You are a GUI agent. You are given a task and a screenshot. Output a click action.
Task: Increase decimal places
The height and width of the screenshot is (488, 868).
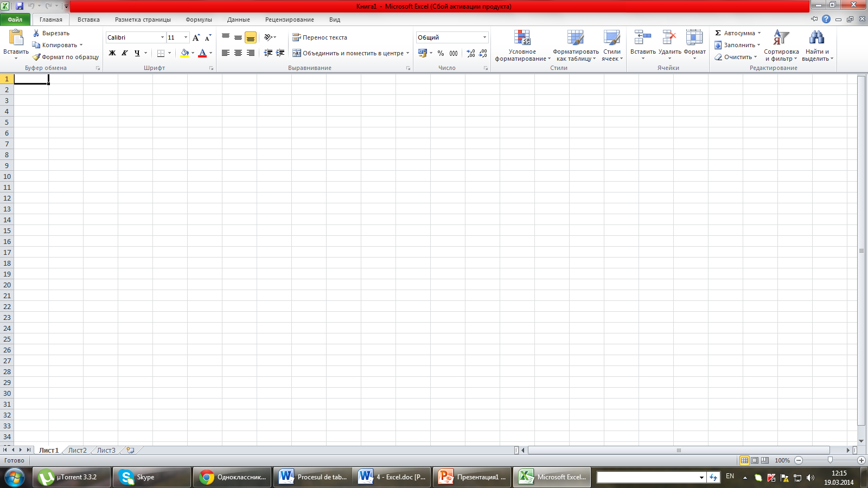[471, 53]
